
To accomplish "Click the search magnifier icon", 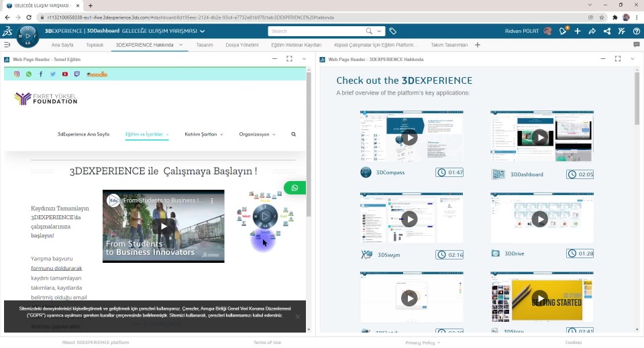I will pos(369,32).
